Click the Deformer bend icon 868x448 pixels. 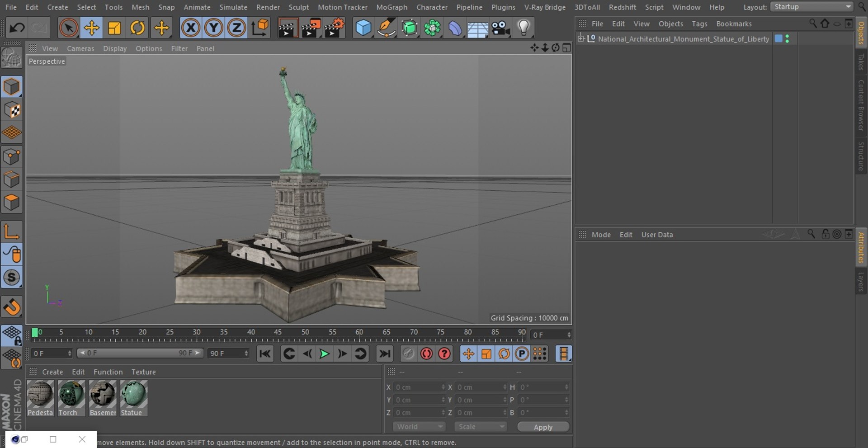coord(455,28)
